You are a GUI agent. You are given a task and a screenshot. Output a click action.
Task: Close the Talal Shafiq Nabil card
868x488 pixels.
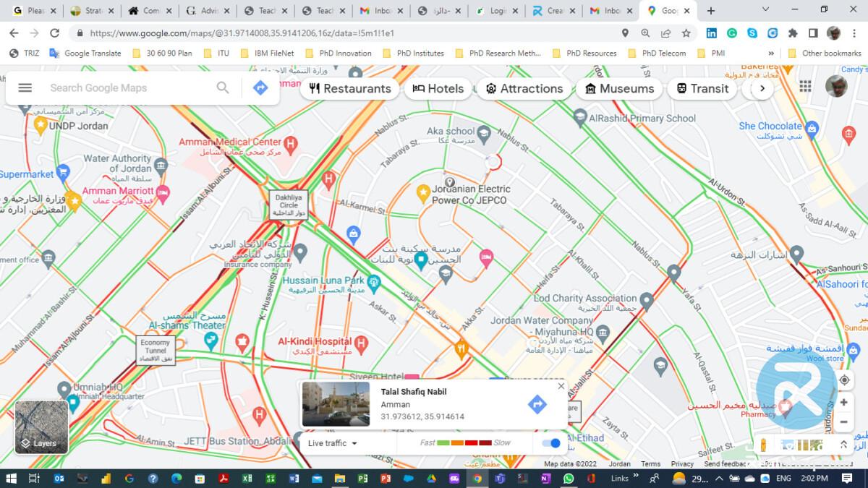pyautogui.click(x=561, y=386)
